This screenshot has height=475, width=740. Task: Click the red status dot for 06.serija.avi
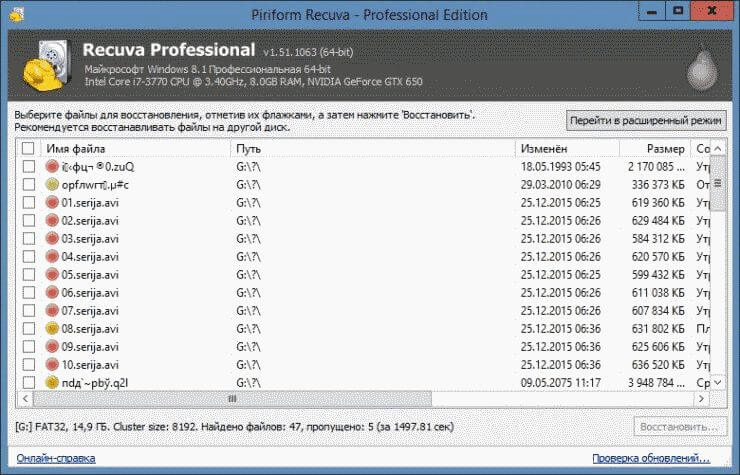click(x=52, y=293)
